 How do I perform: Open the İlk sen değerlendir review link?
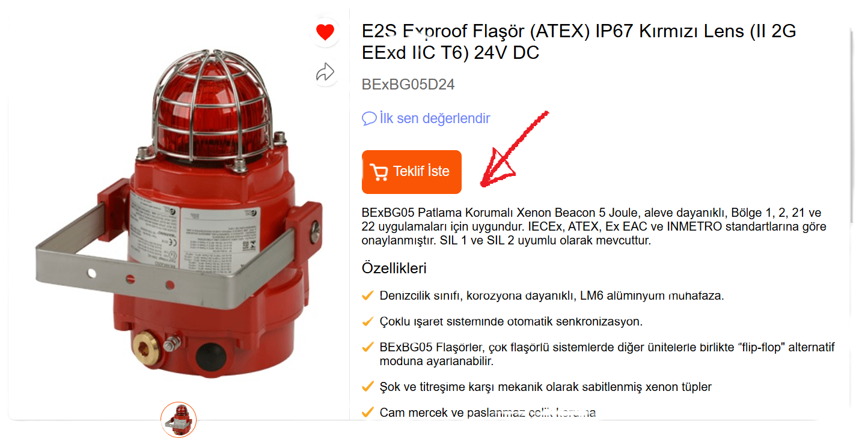pyautogui.click(x=435, y=118)
